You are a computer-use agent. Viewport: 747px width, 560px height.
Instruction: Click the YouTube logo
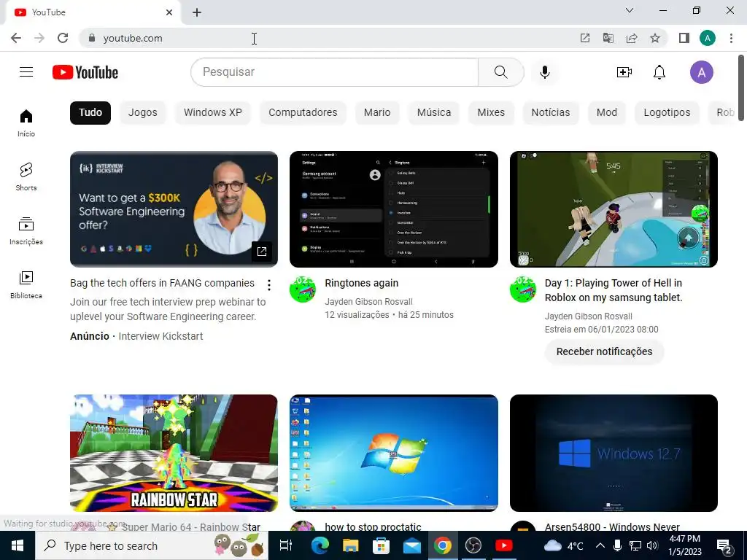tap(85, 72)
